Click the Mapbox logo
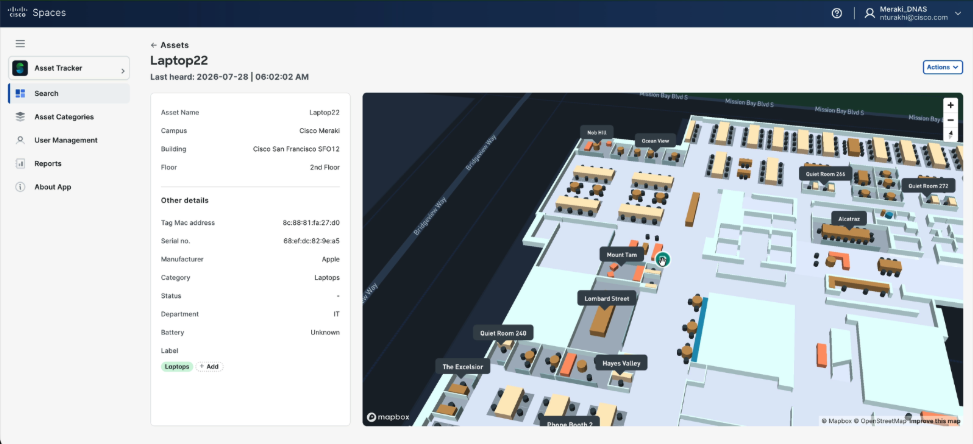Image resolution: width=973 pixels, height=444 pixels. (388, 417)
